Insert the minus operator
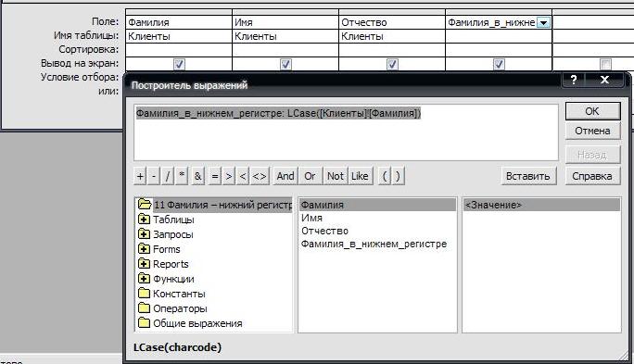The width and height of the screenshot is (634, 364). click(154, 176)
